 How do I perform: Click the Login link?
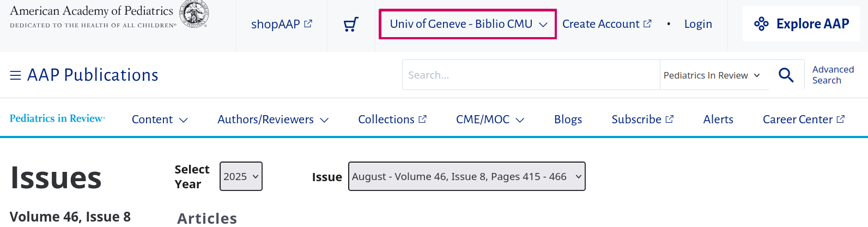click(x=698, y=24)
